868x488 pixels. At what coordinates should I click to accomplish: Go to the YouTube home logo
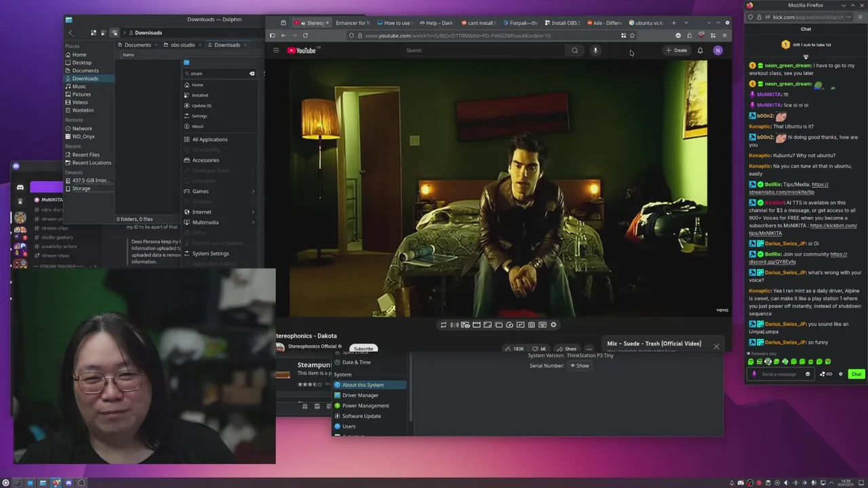[x=301, y=50]
